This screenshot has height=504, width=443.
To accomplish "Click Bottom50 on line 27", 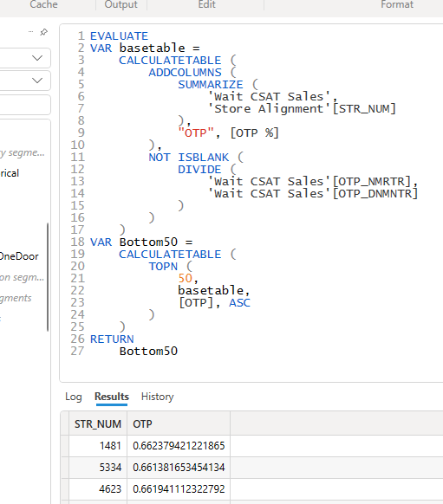I will [148, 352].
